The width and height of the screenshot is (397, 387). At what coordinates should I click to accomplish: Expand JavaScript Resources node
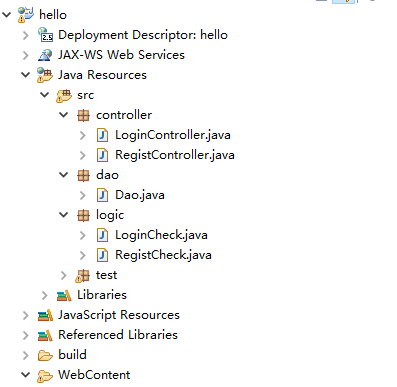click(x=26, y=315)
